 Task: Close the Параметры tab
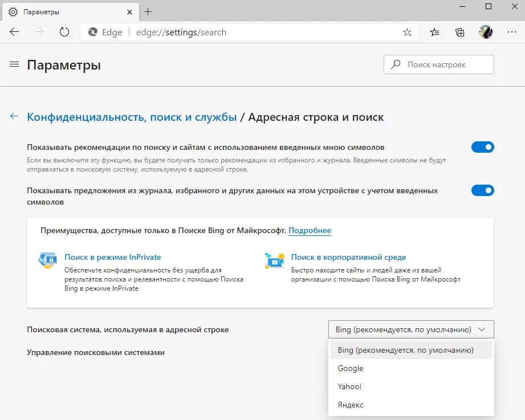point(129,13)
